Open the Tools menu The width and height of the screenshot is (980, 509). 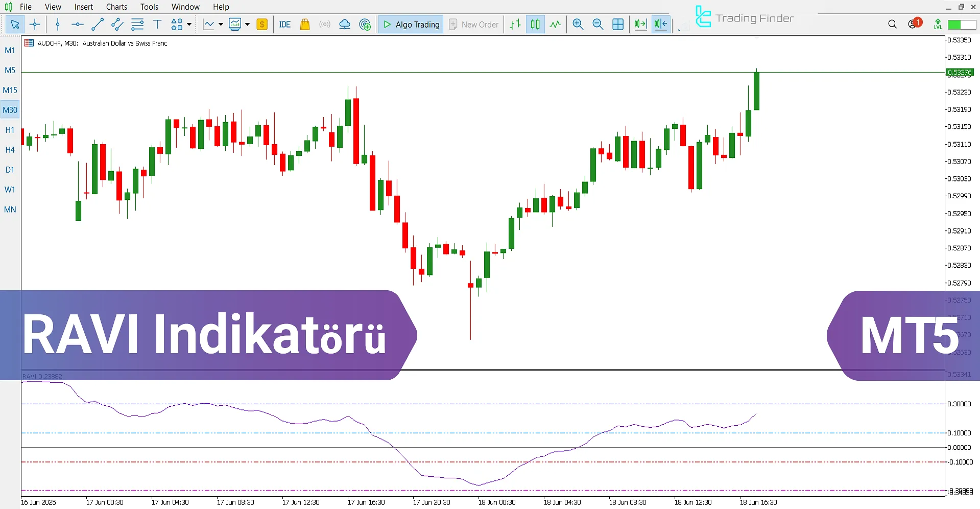pyautogui.click(x=149, y=7)
